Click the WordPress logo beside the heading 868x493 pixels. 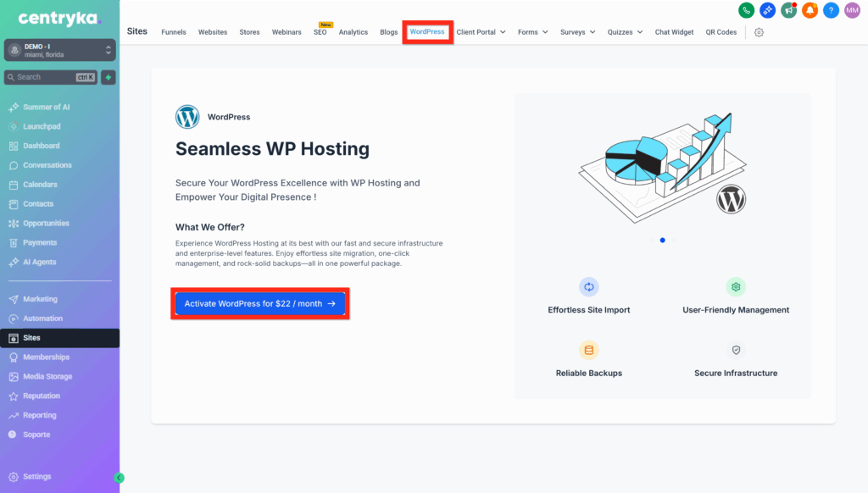187,117
